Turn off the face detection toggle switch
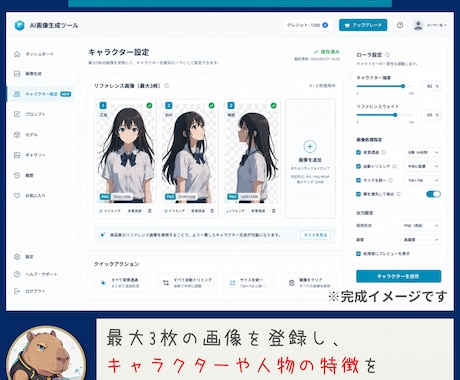This screenshot has height=380, width=460. [433, 194]
